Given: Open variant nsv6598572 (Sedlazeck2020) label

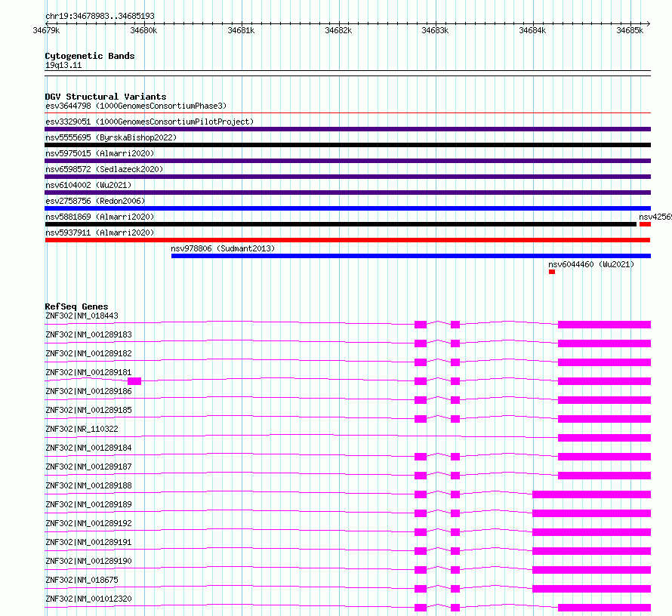Looking at the screenshot, I should 104,169.
